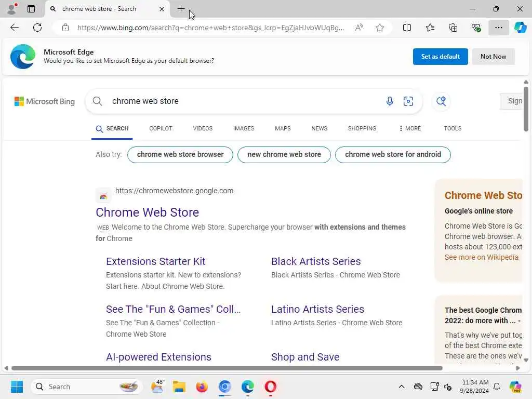Click the scroll down arrow

click(526, 361)
